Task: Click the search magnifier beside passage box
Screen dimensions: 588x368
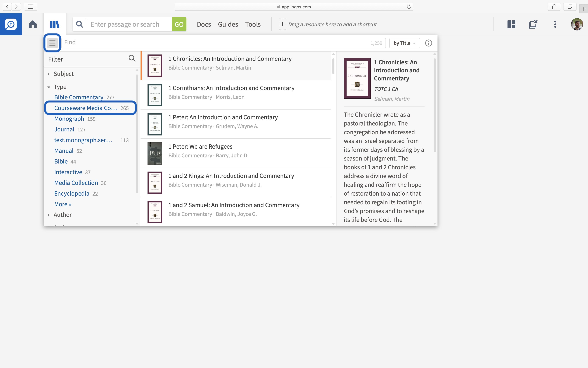Action: [79, 24]
